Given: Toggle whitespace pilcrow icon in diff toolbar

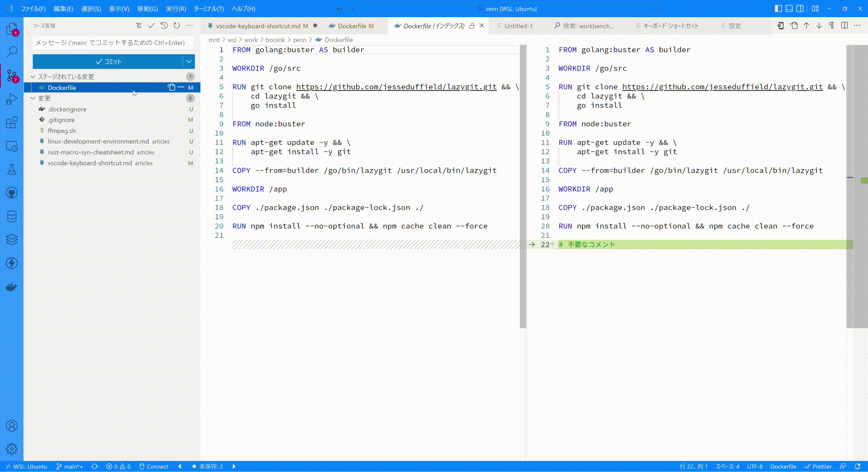Looking at the screenshot, I should click(831, 26).
